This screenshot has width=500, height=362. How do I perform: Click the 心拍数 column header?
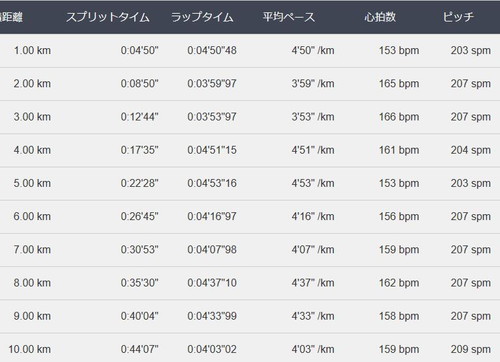tap(380, 17)
